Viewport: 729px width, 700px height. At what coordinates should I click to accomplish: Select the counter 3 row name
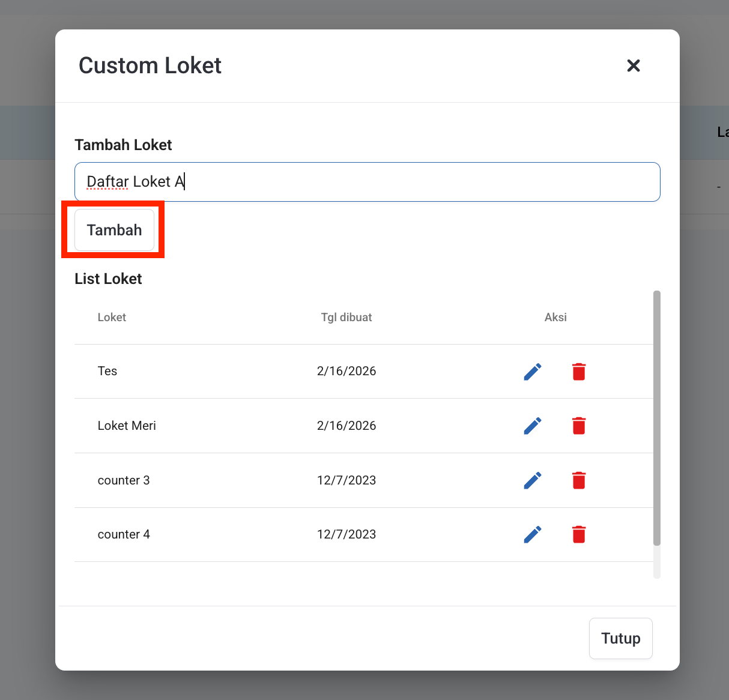124,480
